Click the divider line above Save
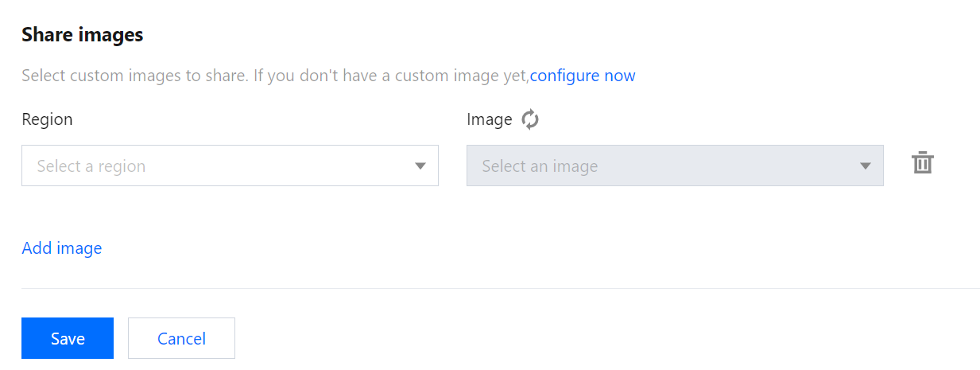 coord(500,288)
